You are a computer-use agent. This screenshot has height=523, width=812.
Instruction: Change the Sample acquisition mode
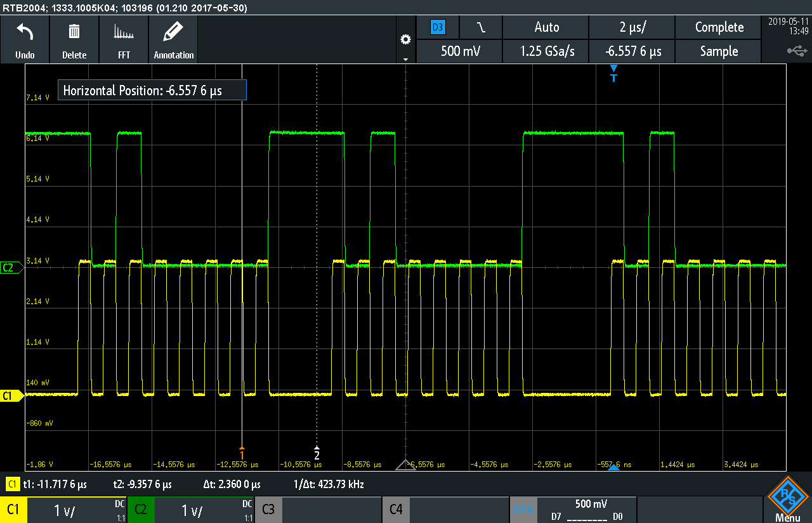tap(719, 51)
